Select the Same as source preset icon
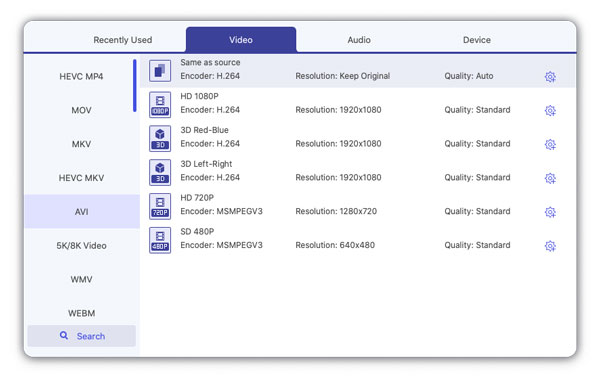Viewport: 600px width, 383px height. [x=160, y=71]
